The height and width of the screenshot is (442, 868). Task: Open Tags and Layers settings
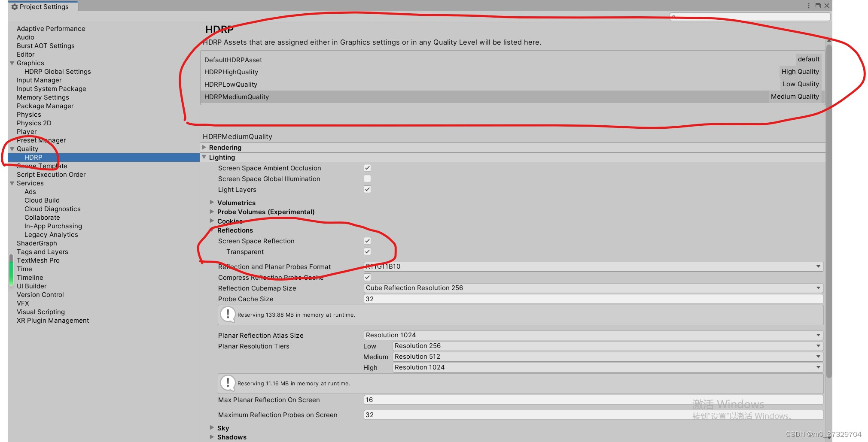pos(42,252)
